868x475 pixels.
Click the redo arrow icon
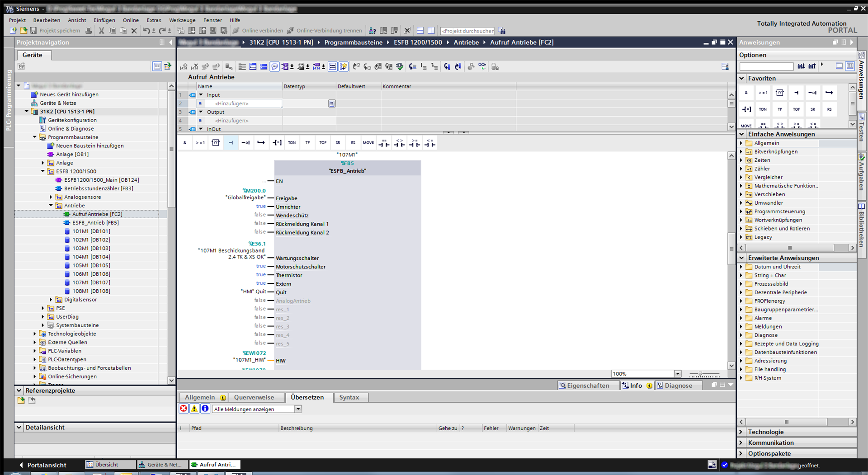click(x=162, y=30)
